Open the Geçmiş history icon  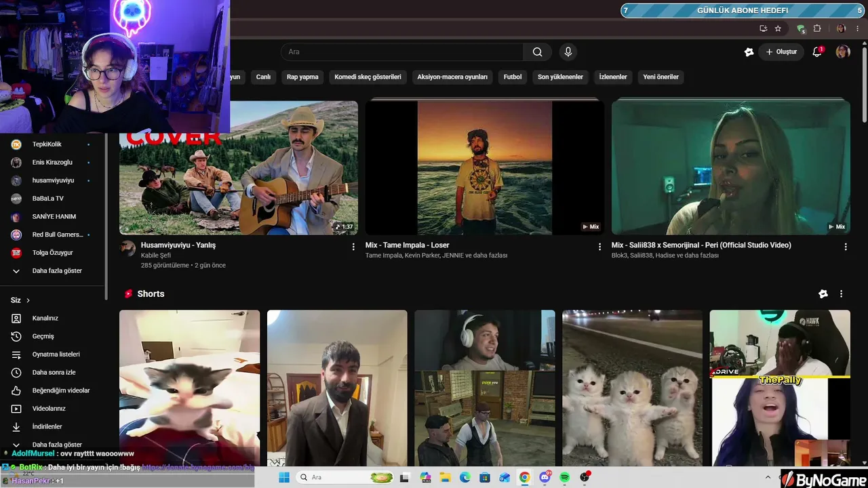(16, 336)
